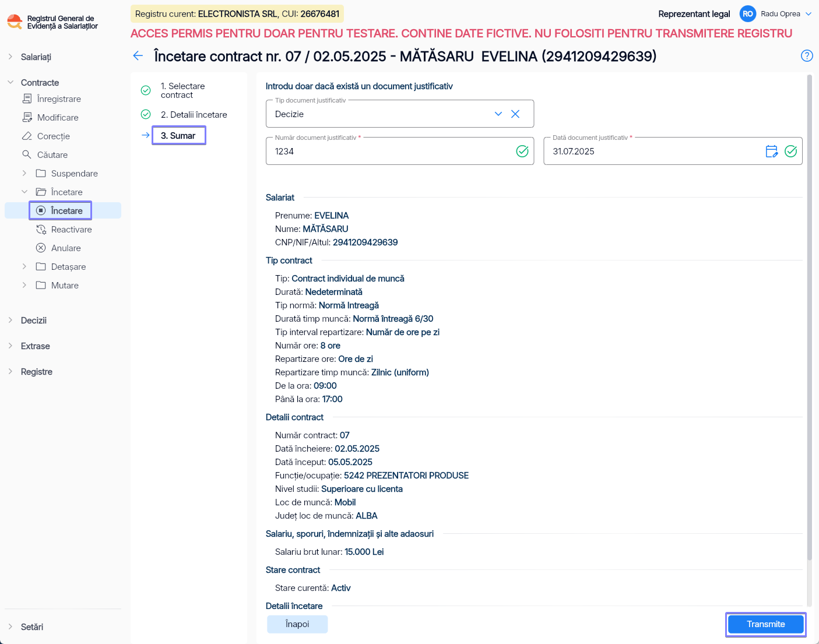Viewport: 819px width, 644px height.
Task: Select step 3. Sumar
Action: pyautogui.click(x=178, y=136)
